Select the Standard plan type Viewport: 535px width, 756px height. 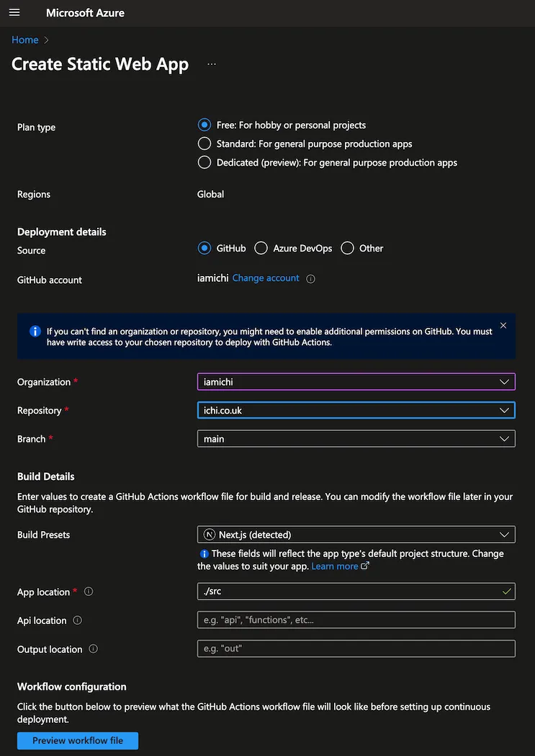(204, 143)
